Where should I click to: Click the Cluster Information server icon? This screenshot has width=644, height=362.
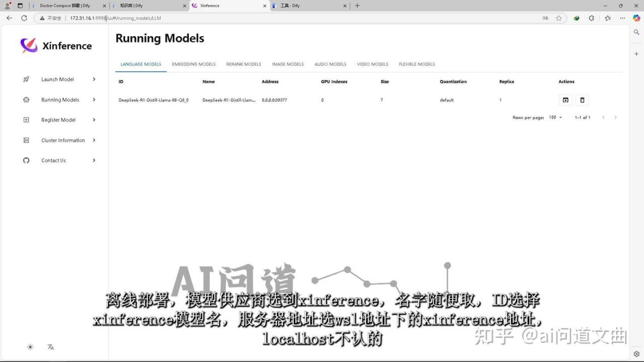26,140
